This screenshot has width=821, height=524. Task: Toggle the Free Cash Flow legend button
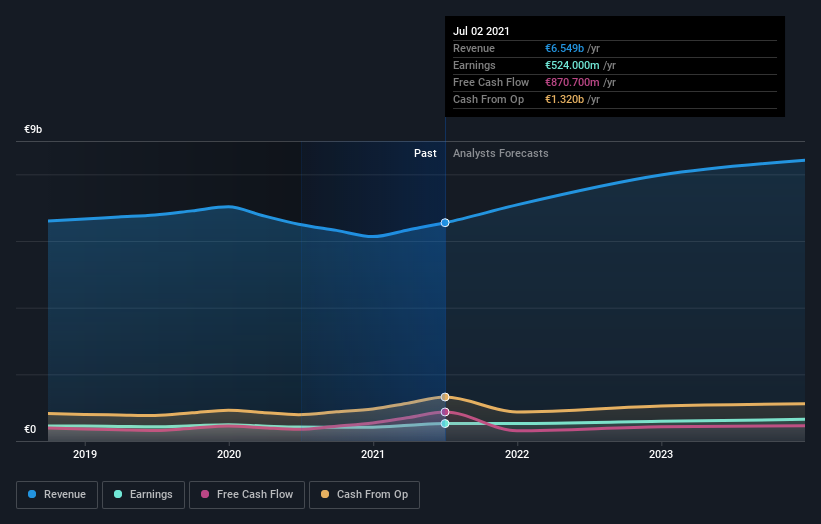[247, 495]
